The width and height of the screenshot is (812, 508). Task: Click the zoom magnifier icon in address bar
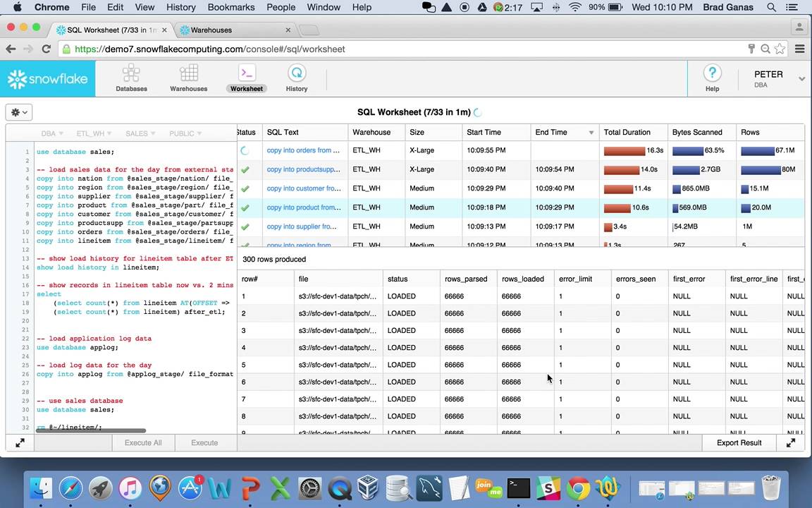pos(765,49)
